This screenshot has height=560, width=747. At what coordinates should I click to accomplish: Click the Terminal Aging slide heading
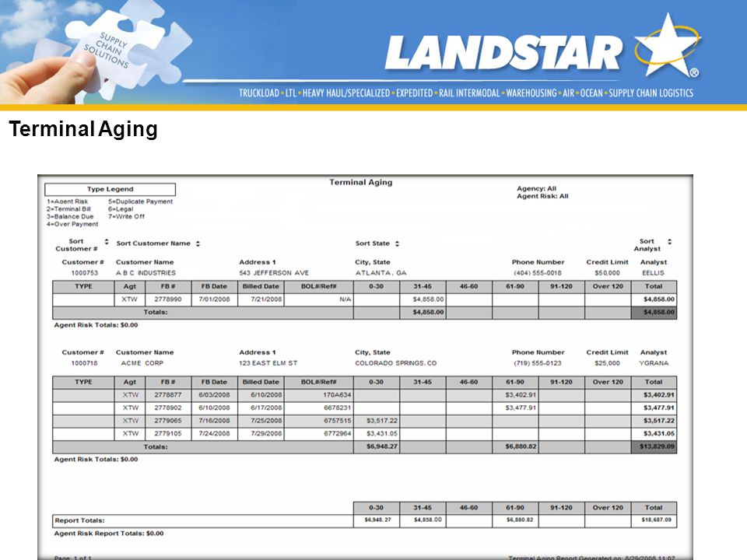coord(83,130)
